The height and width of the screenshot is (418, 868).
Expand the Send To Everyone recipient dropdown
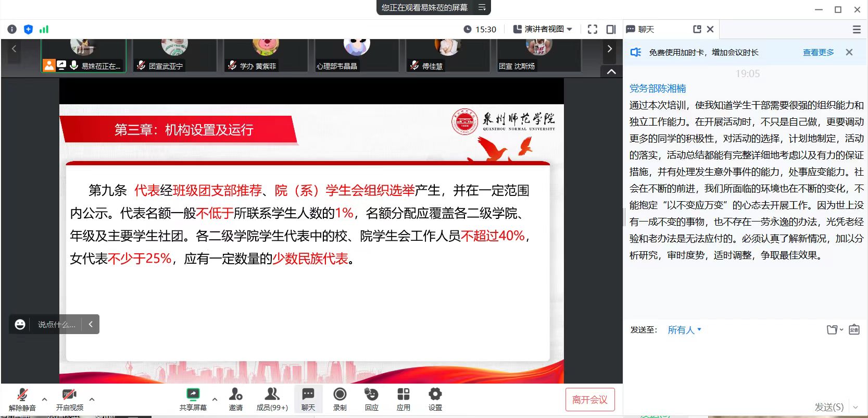click(x=684, y=330)
